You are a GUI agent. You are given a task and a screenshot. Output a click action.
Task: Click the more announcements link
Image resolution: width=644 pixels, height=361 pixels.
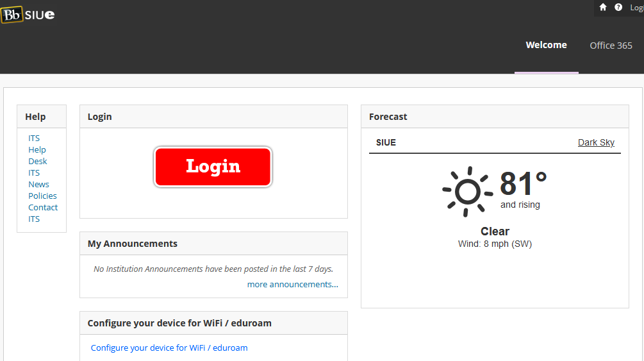(x=292, y=284)
